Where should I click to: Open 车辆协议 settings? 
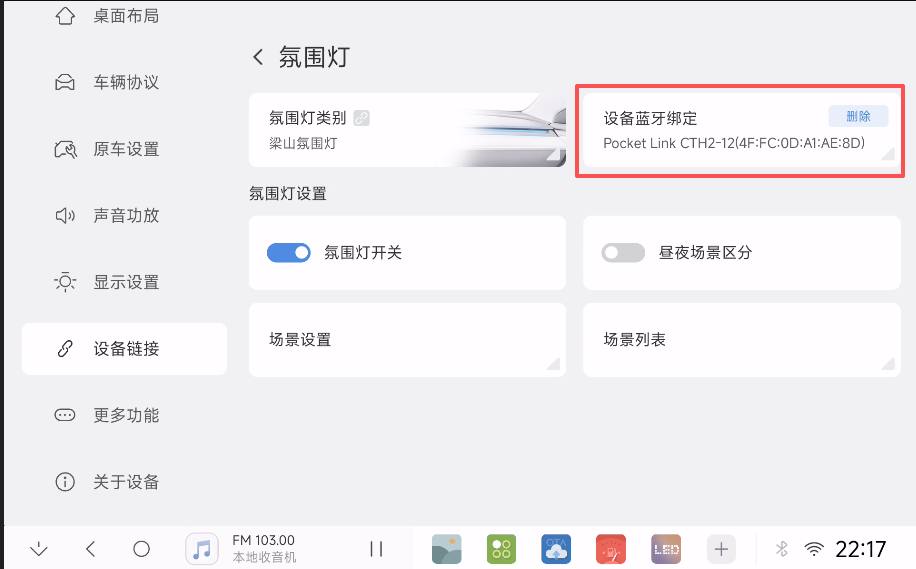pos(124,82)
